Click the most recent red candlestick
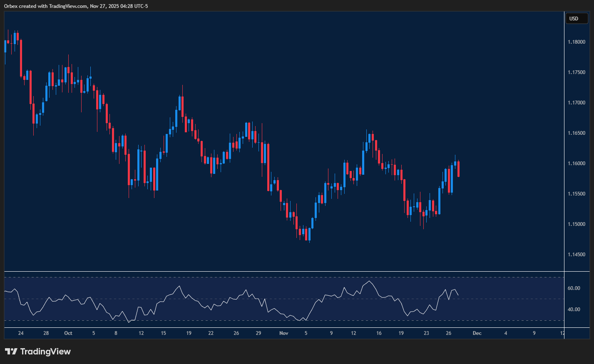This screenshot has height=364, width=594. click(x=458, y=169)
